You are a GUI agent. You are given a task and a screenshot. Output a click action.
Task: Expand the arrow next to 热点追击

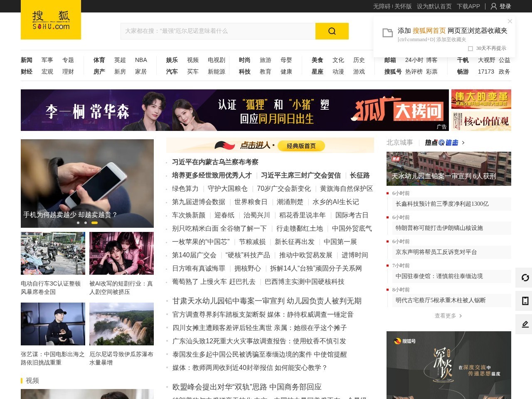point(463,143)
